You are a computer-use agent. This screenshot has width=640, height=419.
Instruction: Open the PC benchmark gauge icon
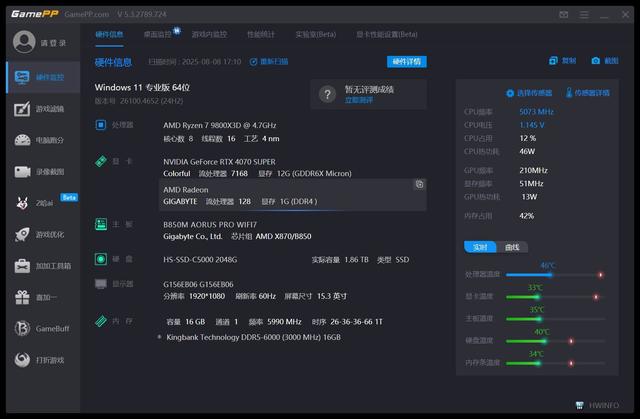pos(22,140)
